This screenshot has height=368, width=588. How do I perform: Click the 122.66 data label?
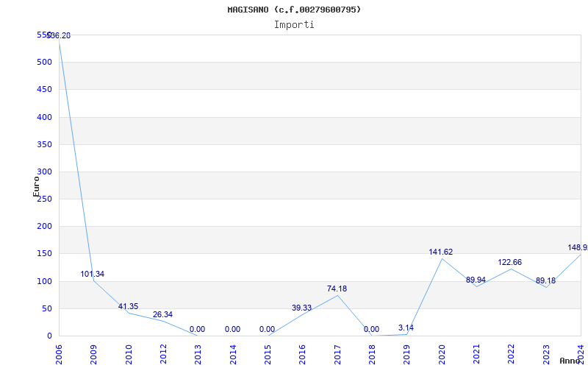[509, 263]
